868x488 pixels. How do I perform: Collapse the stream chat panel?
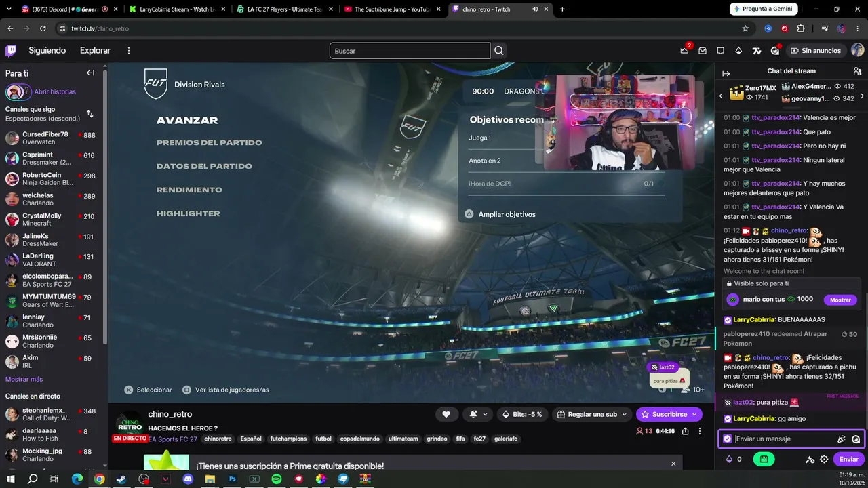(x=726, y=73)
